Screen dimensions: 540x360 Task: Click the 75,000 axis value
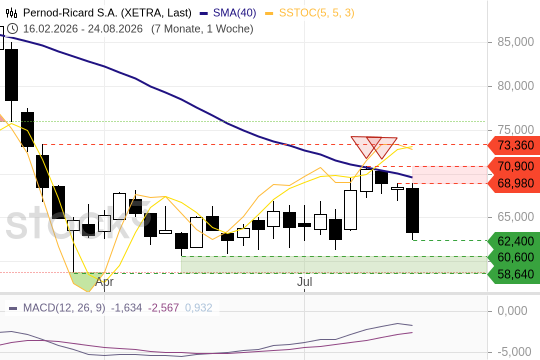pos(516,130)
